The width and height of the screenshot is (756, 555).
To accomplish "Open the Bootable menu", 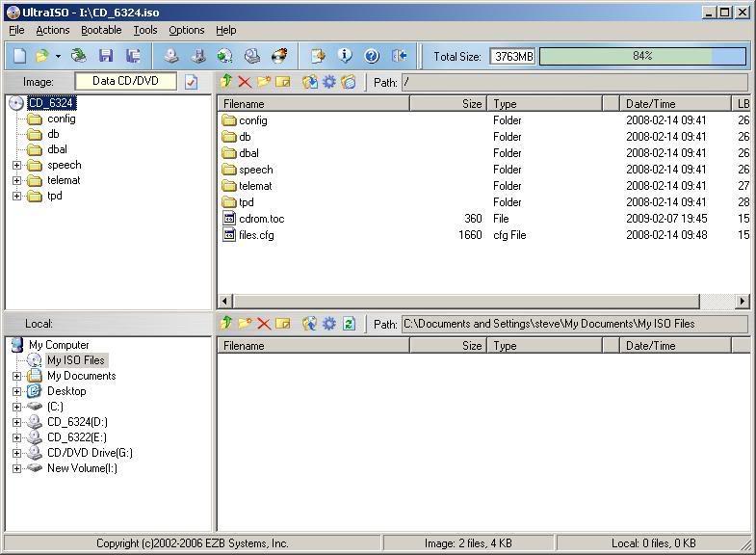I will 101,30.
